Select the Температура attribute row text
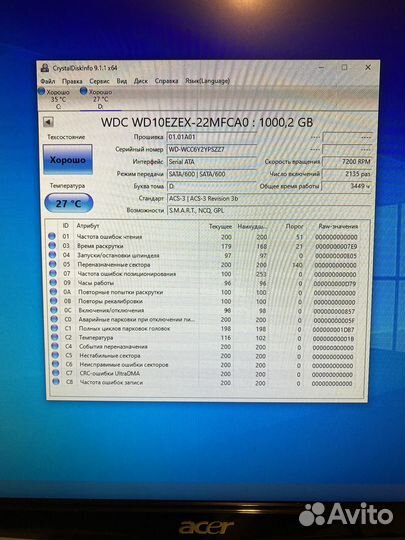405x540 pixels. [x=96, y=338]
